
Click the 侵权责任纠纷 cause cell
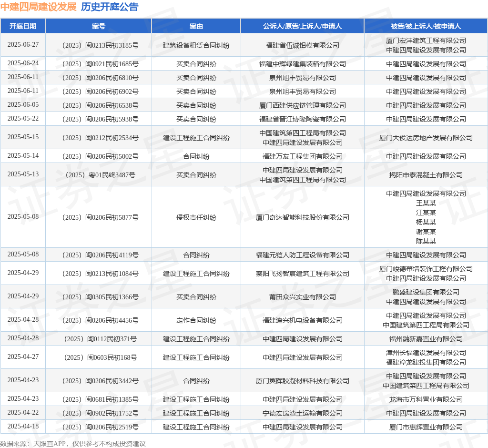click(196, 217)
